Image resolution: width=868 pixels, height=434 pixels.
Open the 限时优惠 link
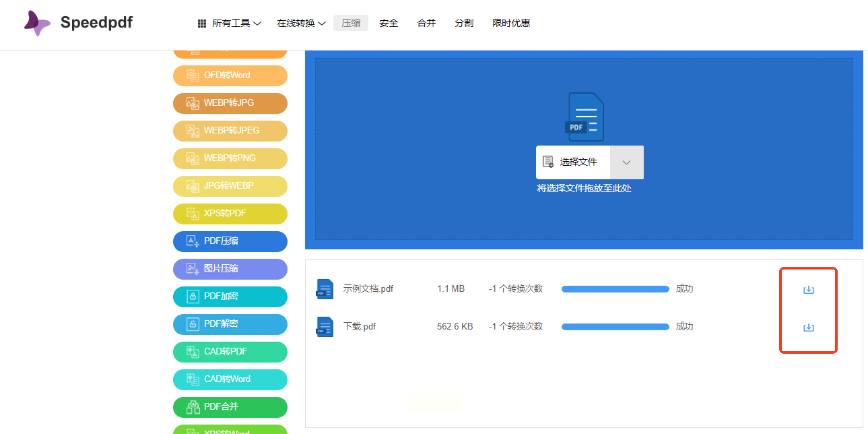[x=511, y=23]
